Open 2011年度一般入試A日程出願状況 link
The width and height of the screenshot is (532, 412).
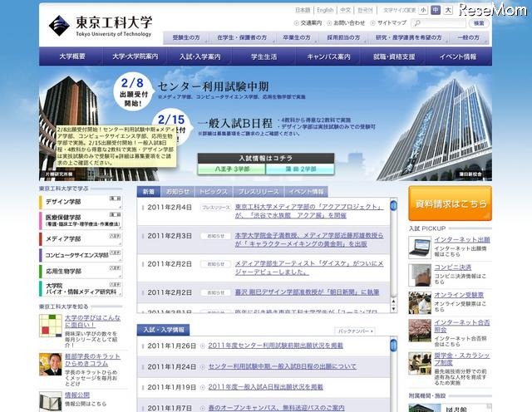click(x=266, y=387)
